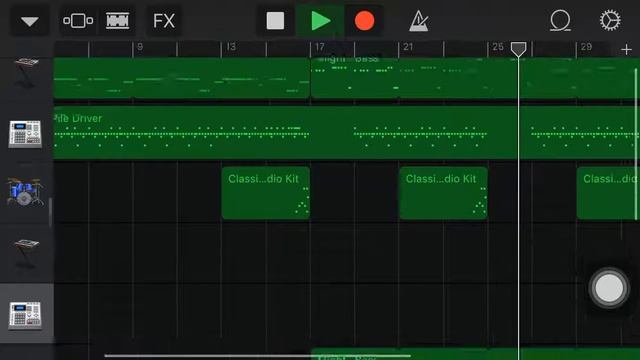This screenshot has width=640, height=360.
Task: Stop playback with the square button
Action: pyautogui.click(x=276, y=21)
